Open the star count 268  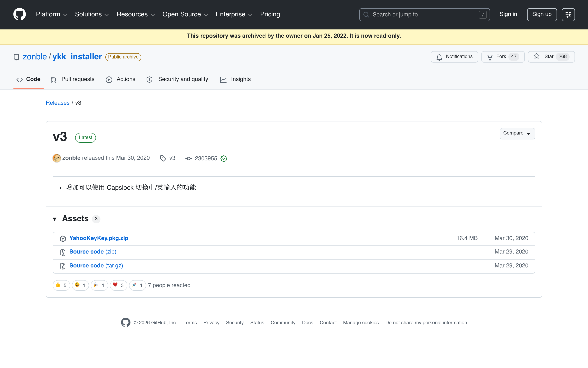click(562, 57)
